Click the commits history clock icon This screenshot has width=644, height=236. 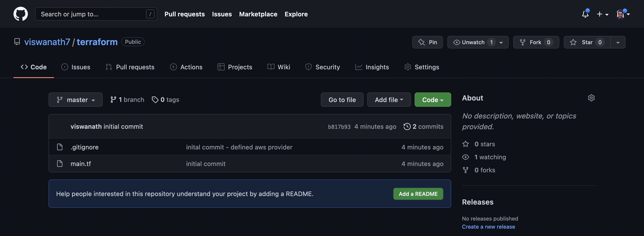(x=407, y=127)
